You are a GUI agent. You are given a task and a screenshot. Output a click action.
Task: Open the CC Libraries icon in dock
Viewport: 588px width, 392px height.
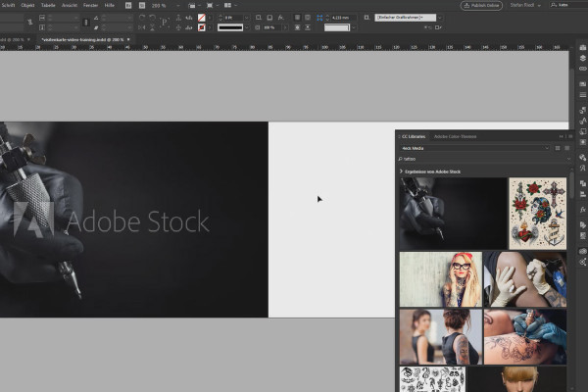[582, 251]
